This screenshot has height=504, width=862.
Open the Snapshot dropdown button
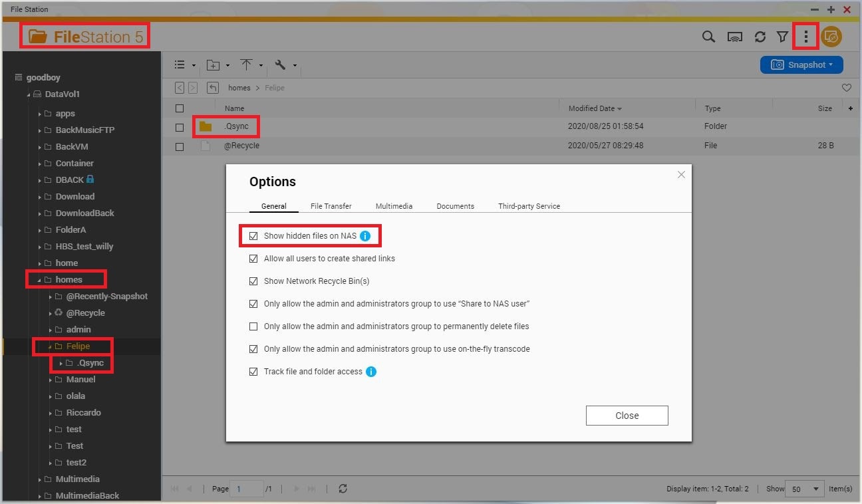coord(801,64)
